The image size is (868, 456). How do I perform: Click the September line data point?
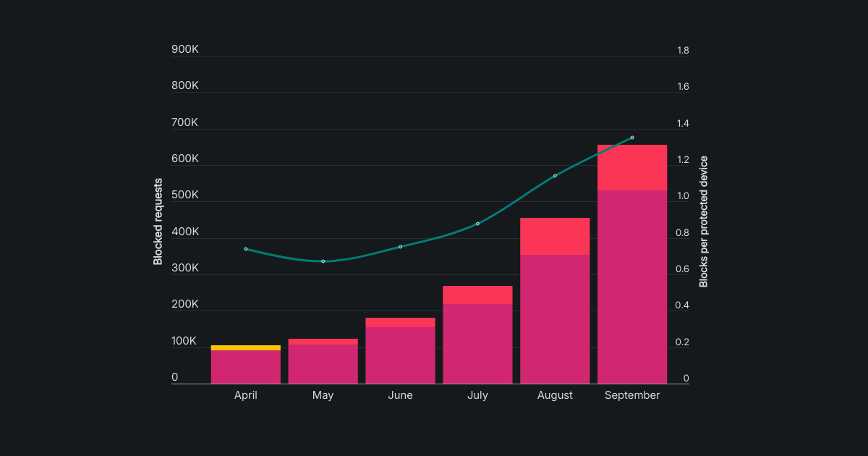pos(632,138)
